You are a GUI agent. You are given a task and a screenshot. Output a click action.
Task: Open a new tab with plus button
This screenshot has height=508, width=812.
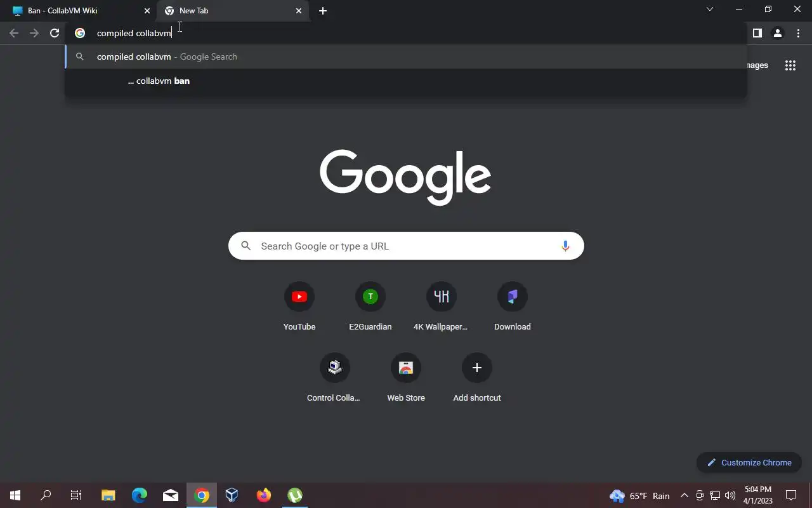(x=323, y=11)
